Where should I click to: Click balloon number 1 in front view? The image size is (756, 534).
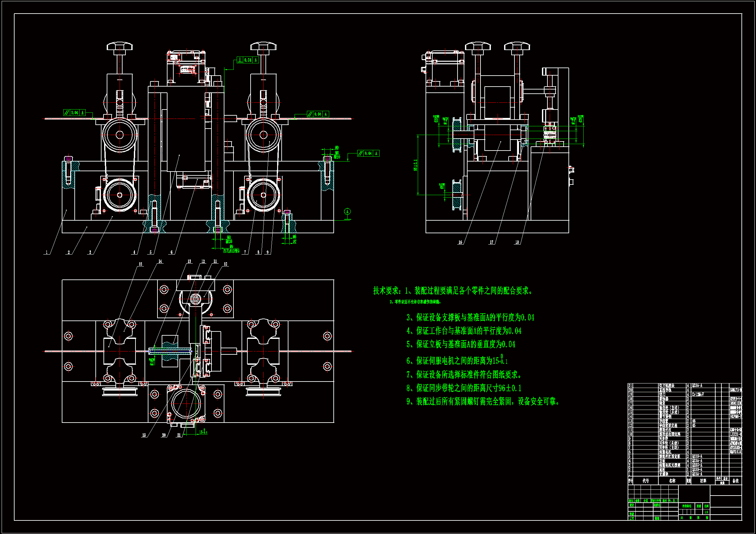[x=47, y=252]
